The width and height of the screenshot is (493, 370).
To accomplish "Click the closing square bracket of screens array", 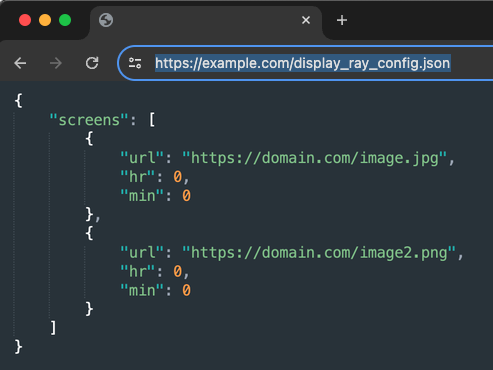I will pyautogui.click(x=53, y=328).
